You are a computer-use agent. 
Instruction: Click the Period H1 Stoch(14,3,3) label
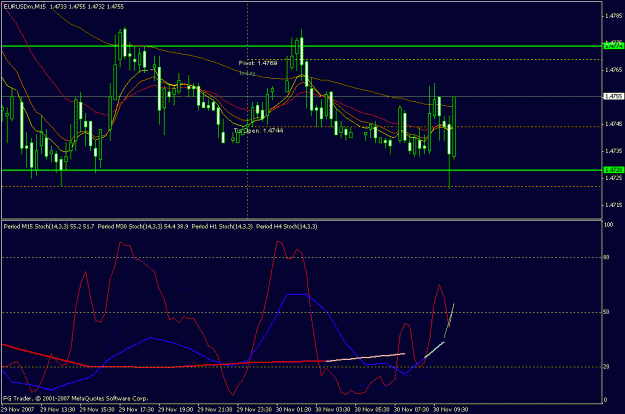click(x=222, y=226)
